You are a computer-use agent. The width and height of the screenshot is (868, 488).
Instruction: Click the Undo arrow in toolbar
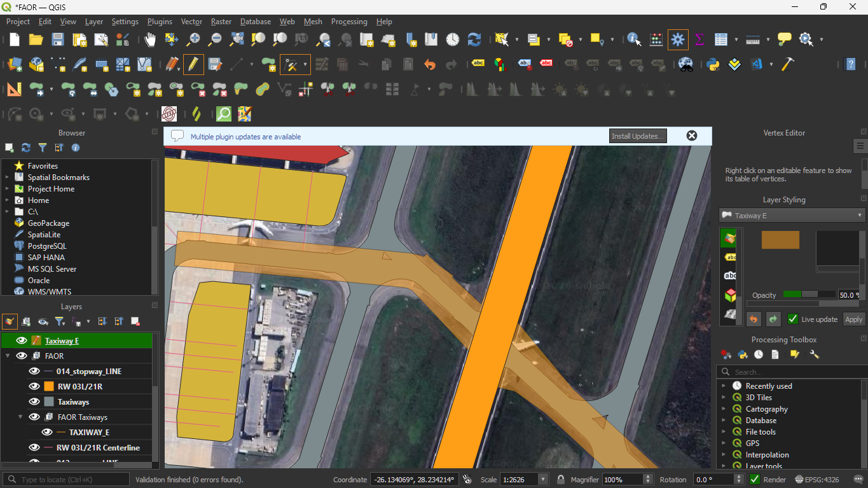[430, 64]
